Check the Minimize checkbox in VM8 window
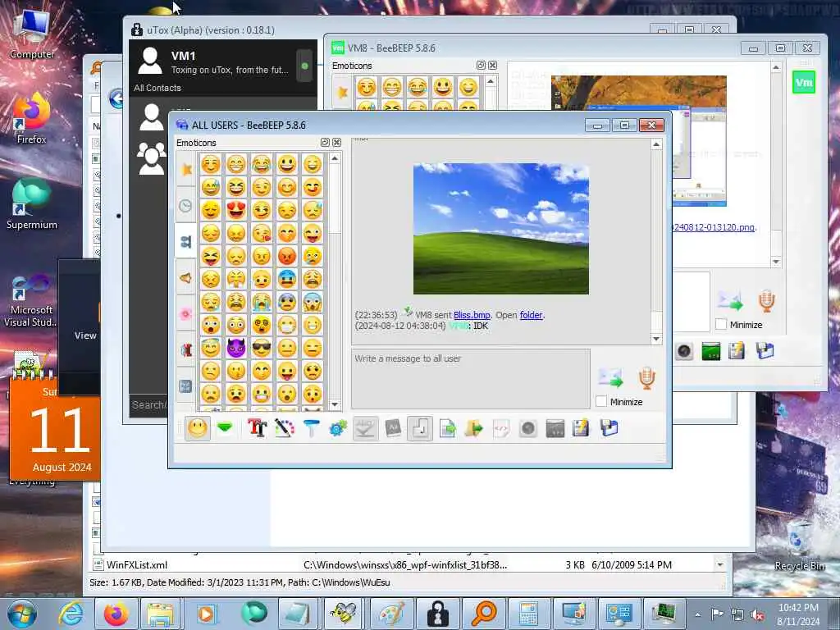 point(721,324)
